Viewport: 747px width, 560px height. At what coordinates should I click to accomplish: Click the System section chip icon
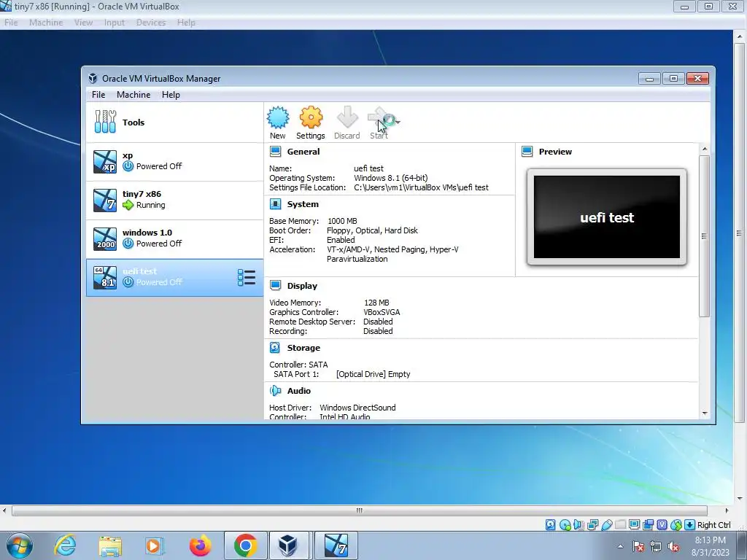point(275,204)
